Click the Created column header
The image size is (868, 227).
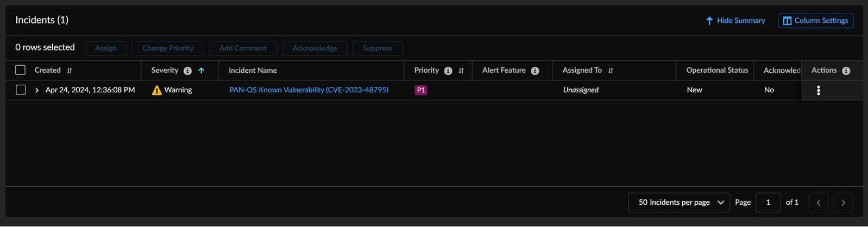coord(48,71)
